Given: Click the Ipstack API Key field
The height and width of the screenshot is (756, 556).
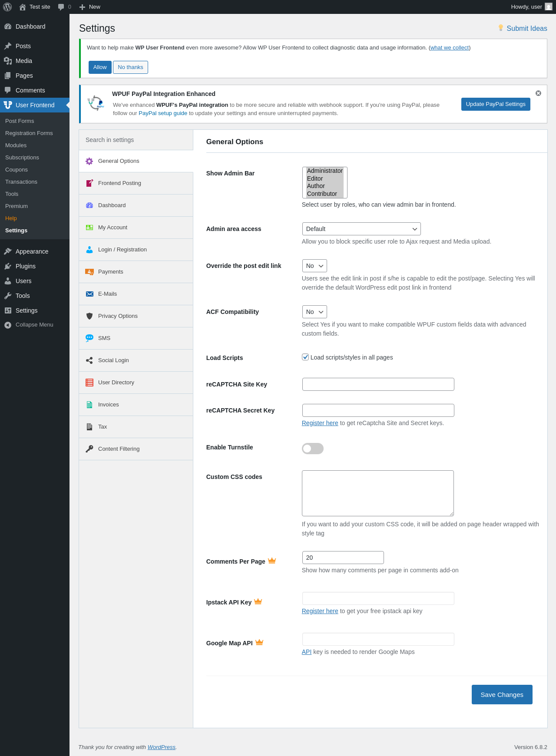Looking at the screenshot, I should tap(378, 598).
